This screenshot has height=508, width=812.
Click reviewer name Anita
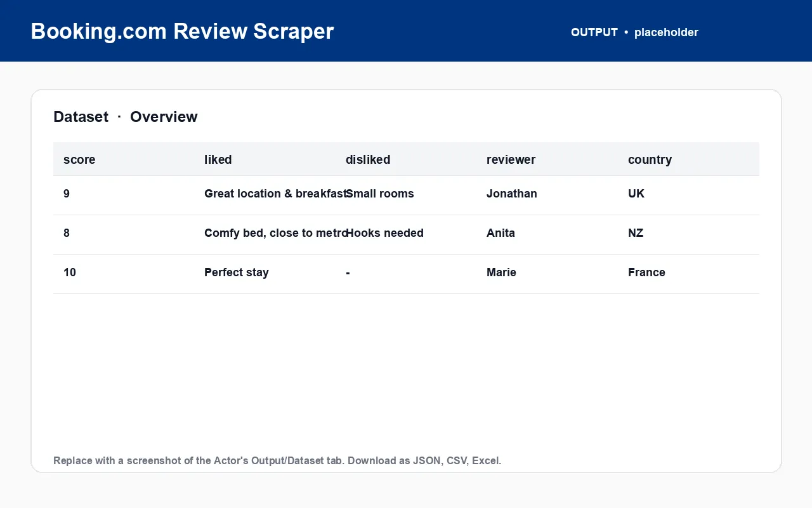(x=501, y=233)
